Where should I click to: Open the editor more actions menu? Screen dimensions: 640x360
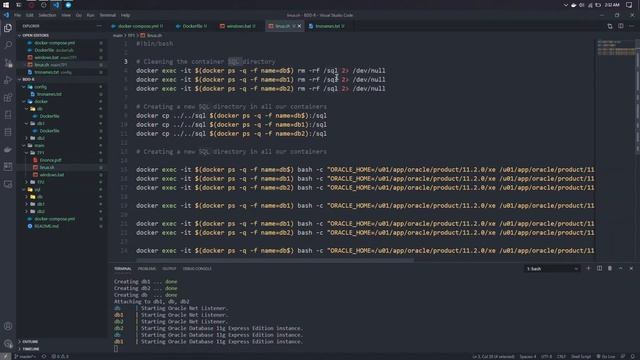pos(631,26)
